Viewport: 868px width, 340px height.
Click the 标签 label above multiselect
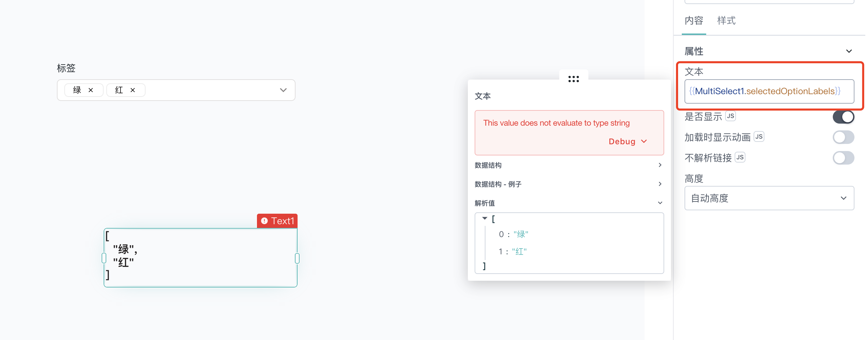(66, 68)
